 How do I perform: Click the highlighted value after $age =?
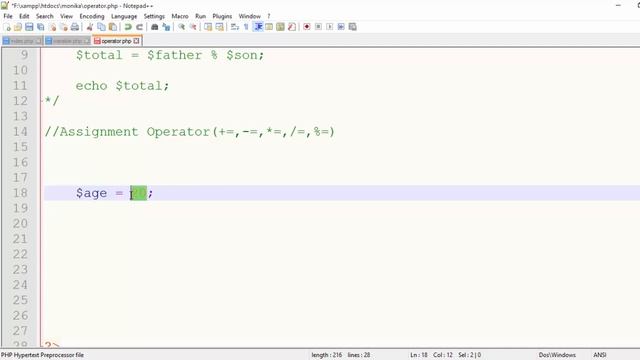pos(139,193)
